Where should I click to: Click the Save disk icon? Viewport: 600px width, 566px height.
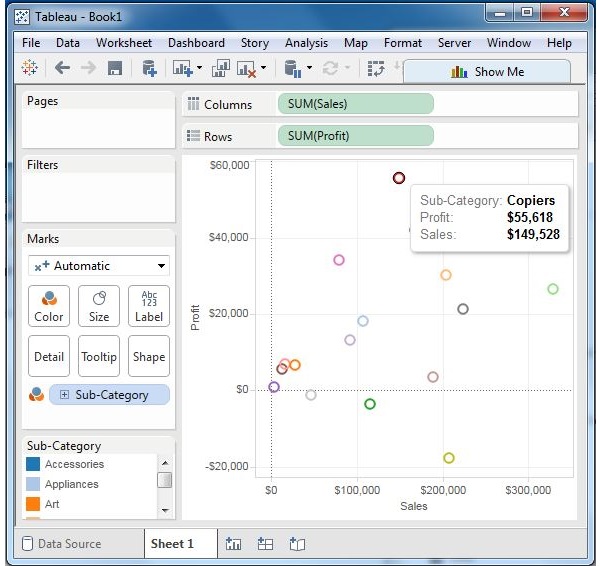coord(115,68)
